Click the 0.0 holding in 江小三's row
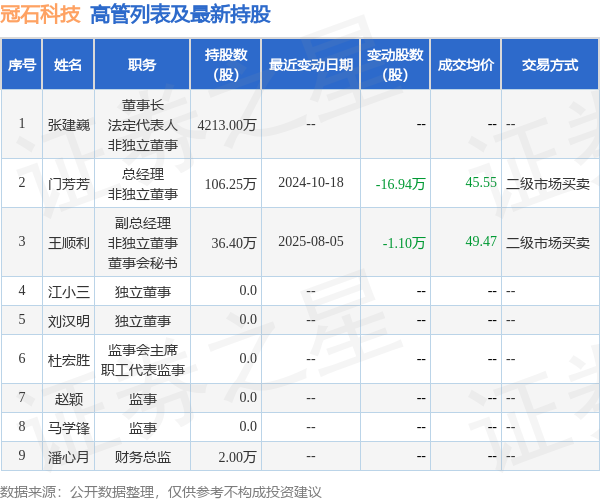Image resolution: width=600 pixels, height=501 pixels. click(248, 290)
